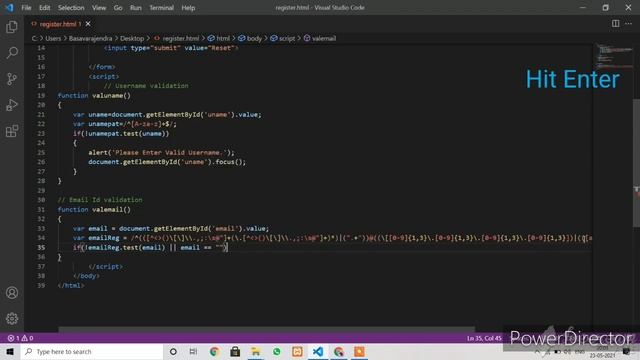
Task: Open the File menu
Action: [x=26, y=8]
